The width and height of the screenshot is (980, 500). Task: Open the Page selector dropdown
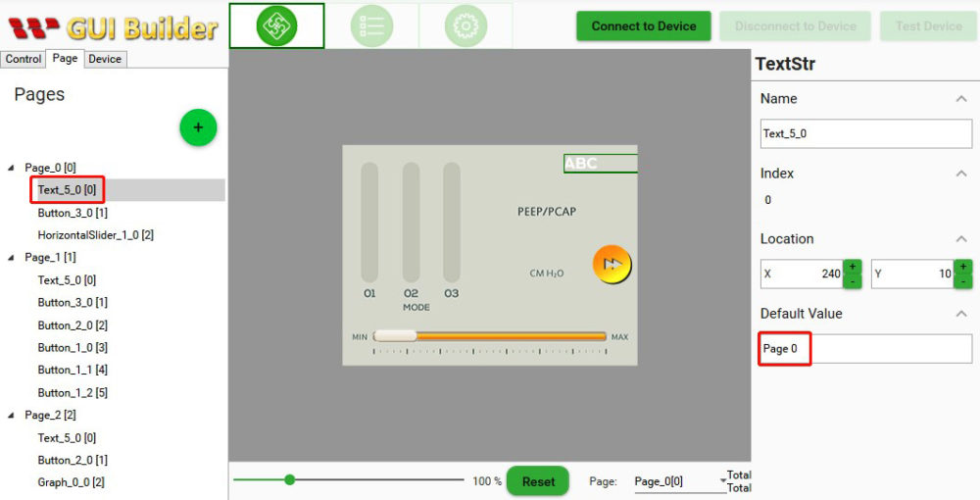click(723, 481)
